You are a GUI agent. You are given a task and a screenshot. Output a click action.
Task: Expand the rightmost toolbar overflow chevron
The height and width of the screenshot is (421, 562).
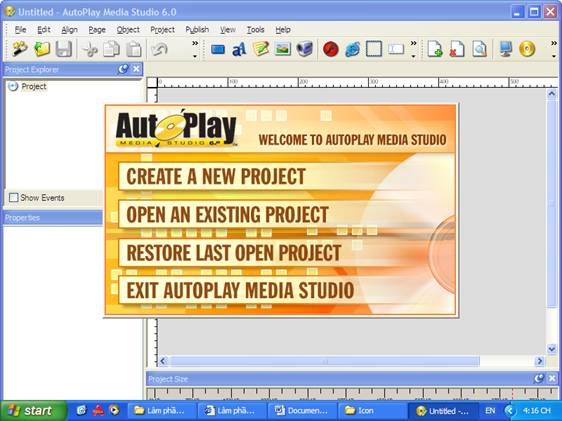(554, 49)
